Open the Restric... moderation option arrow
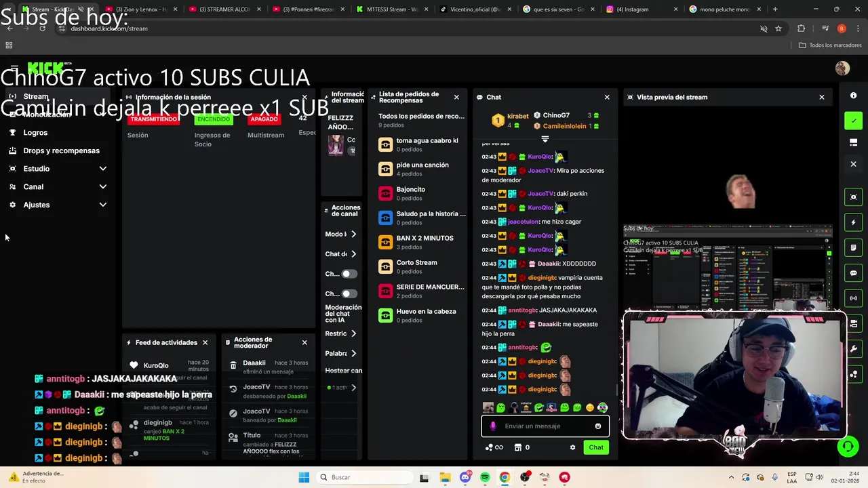 tap(353, 333)
